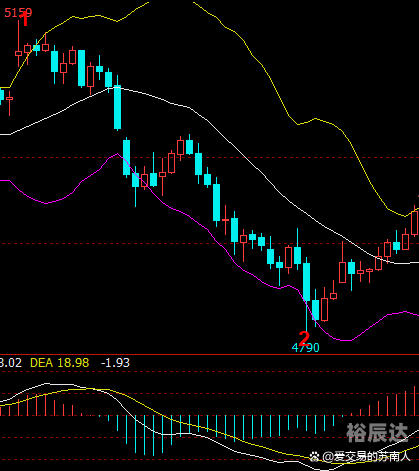Click the candlestick with the wick reaching 4790
Image resolution: width=419 pixels, height=471 pixels.
(306, 282)
